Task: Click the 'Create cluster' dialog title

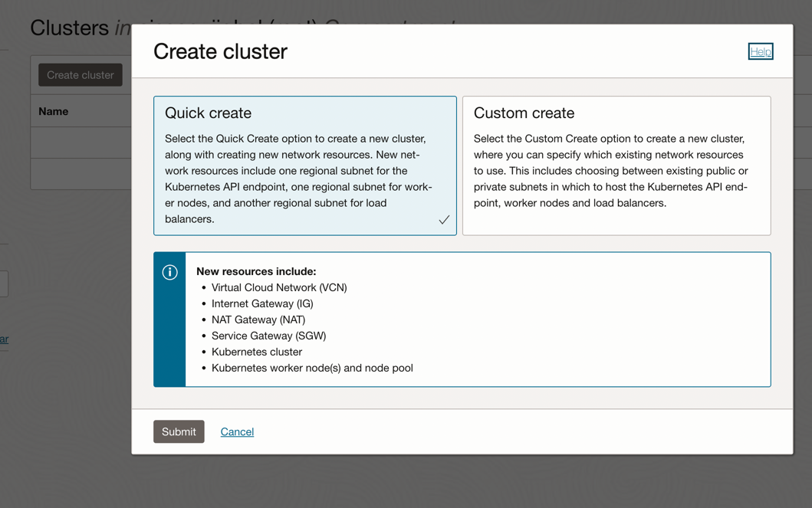Action: (x=220, y=51)
